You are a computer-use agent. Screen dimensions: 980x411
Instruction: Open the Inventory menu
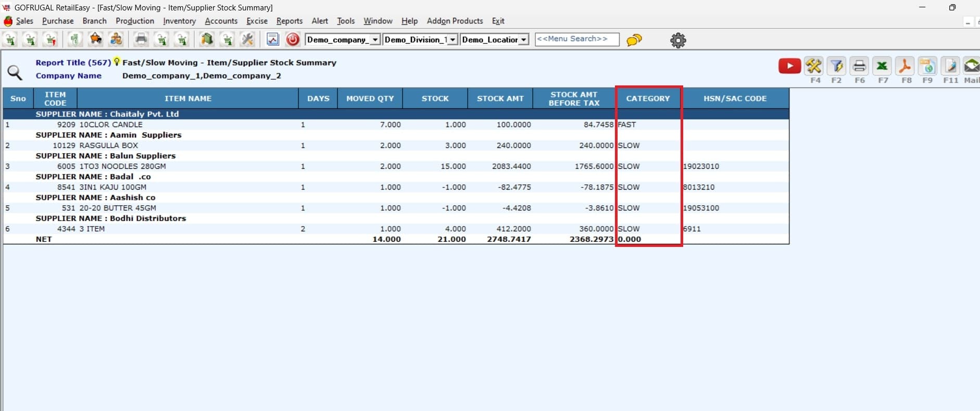(179, 21)
